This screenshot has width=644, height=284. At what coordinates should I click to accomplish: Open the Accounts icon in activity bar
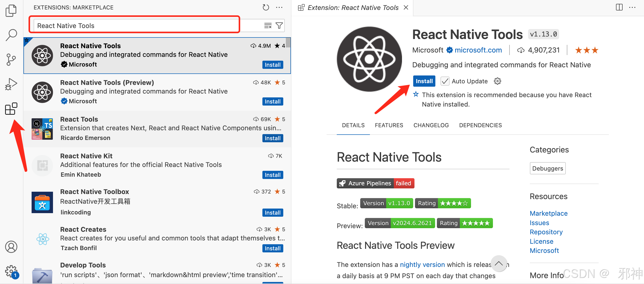pyautogui.click(x=11, y=247)
